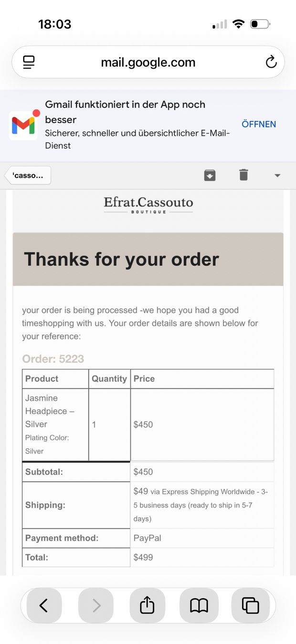Image resolution: width=296 pixels, height=644 pixels.
Task: Tap the Jasmine Headpiece – Silver product cell
Action: [55, 425]
